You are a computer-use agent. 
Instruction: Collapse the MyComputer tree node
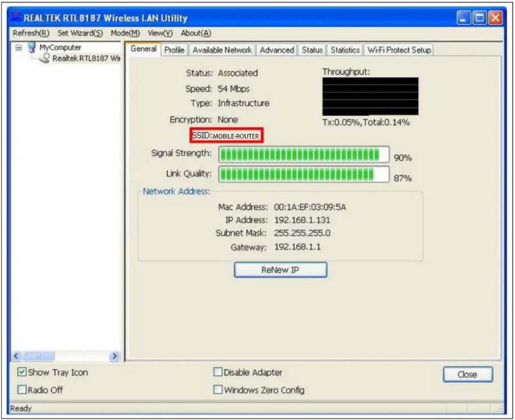[x=19, y=48]
